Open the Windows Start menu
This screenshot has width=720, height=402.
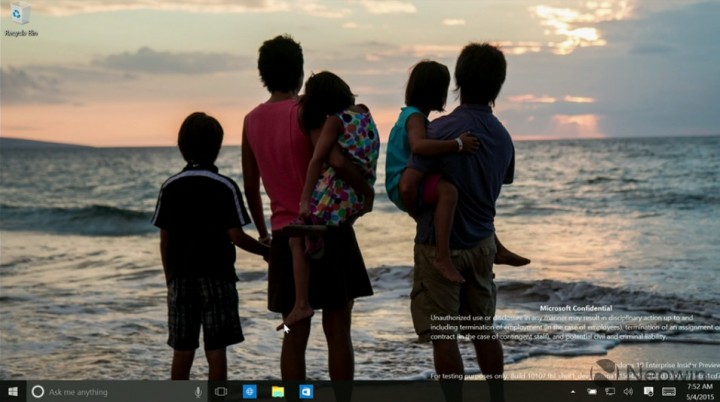click(13, 391)
